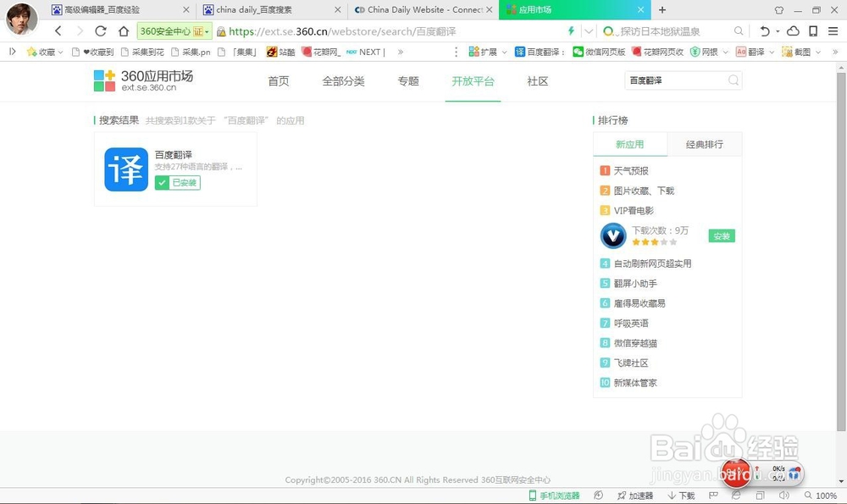
Task: Click the undo closed tab arrow icon
Action: tap(764, 31)
